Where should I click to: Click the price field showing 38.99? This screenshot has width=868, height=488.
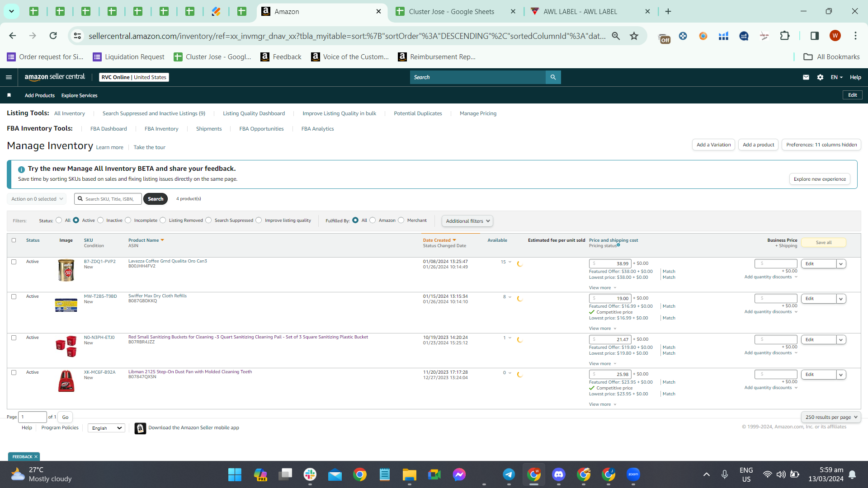[x=610, y=263]
